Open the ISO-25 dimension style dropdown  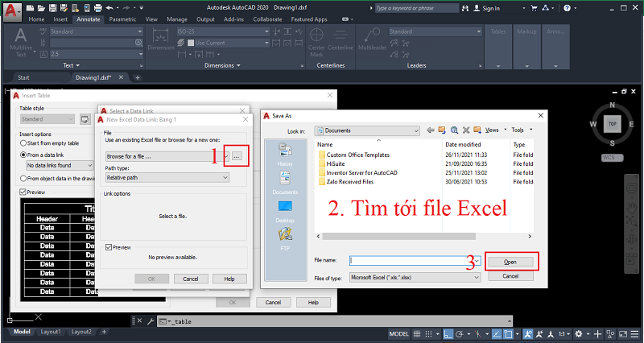[223, 31]
